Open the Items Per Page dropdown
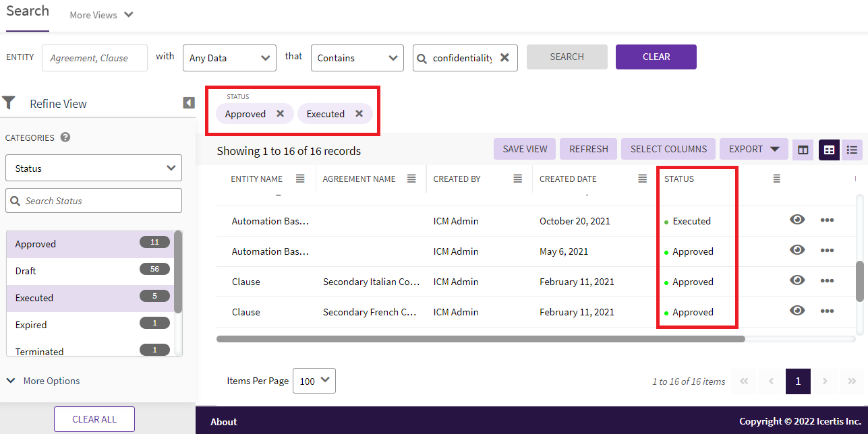 tap(315, 381)
